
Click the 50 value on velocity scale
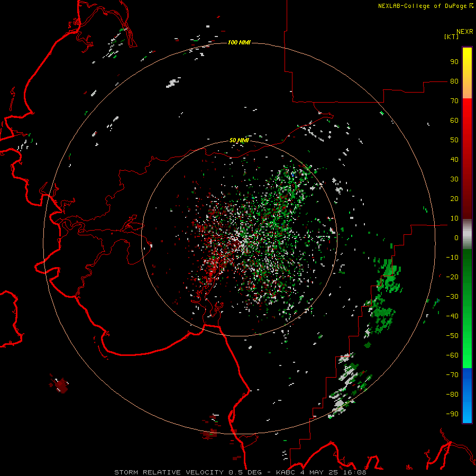click(x=454, y=140)
